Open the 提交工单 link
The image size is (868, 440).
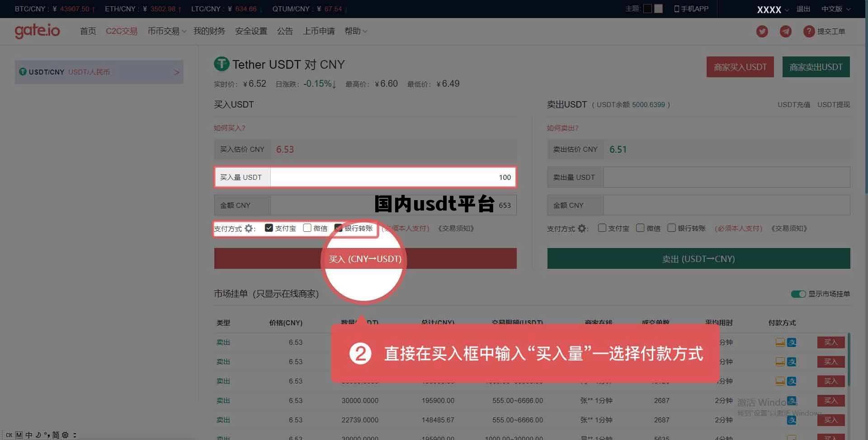pyautogui.click(x=831, y=31)
